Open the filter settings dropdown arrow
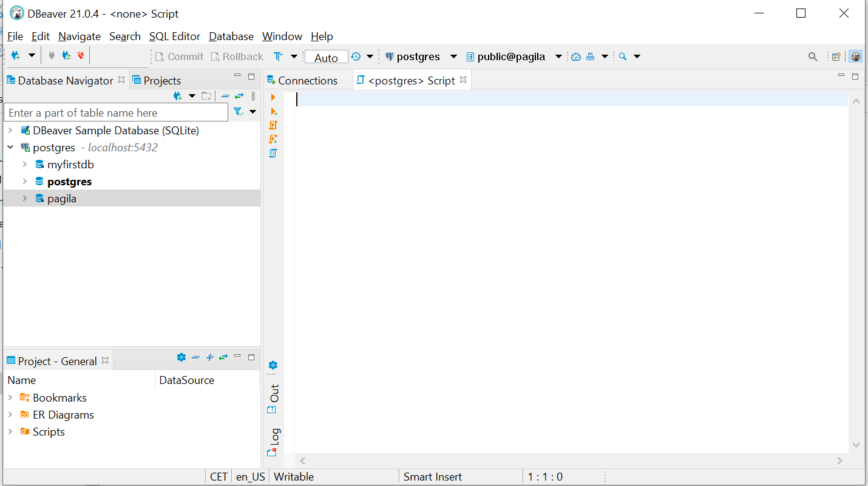868x486 pixels. coord(253,112)
